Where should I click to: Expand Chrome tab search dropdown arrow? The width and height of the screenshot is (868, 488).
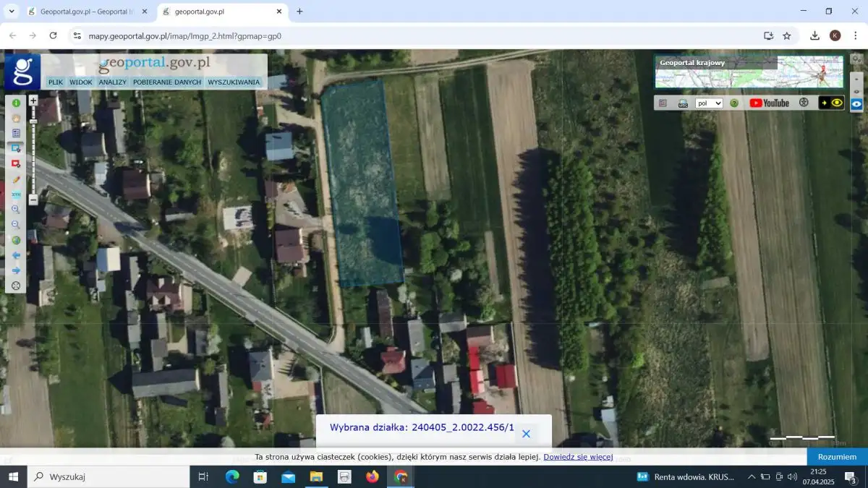[x=12, y=12]
